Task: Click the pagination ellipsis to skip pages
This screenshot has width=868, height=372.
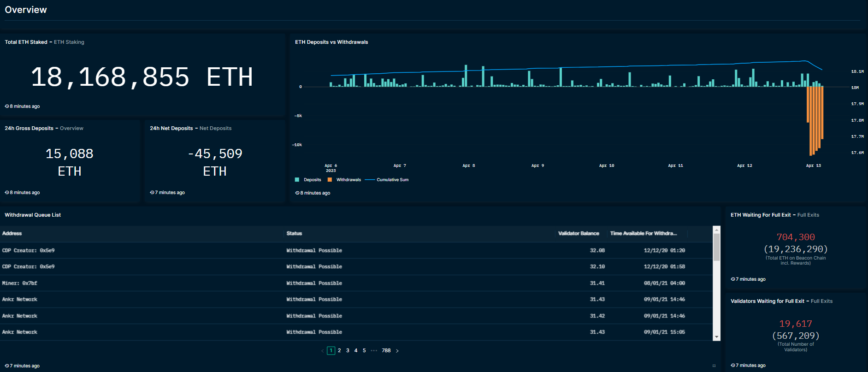Action: (x=374, y=351)
